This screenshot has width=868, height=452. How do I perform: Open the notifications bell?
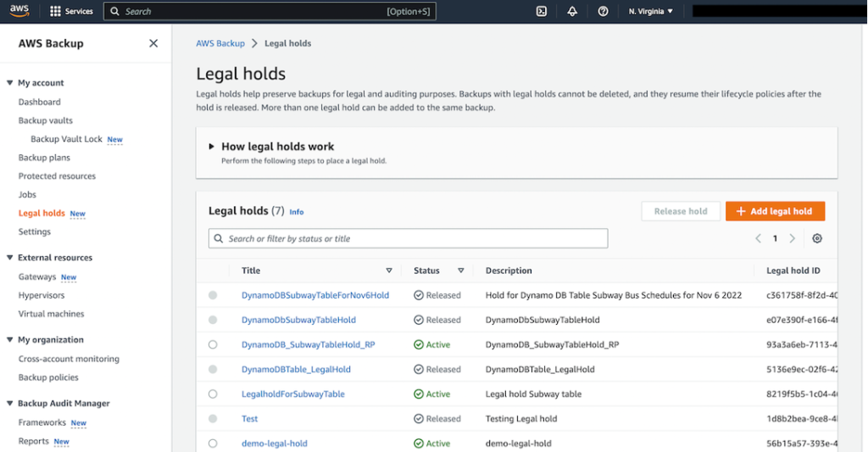572,11
